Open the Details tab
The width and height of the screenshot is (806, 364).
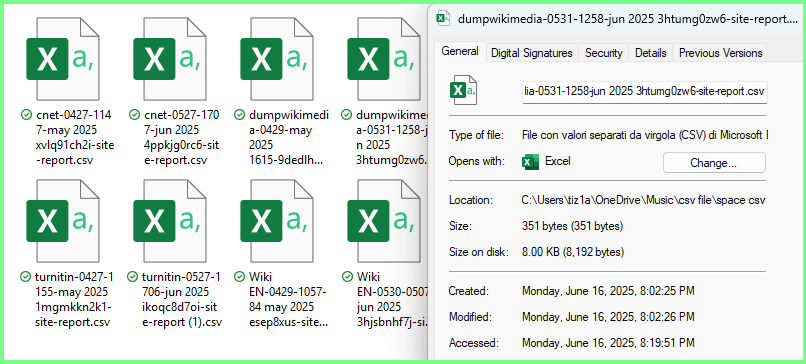[x=651, y=53]
